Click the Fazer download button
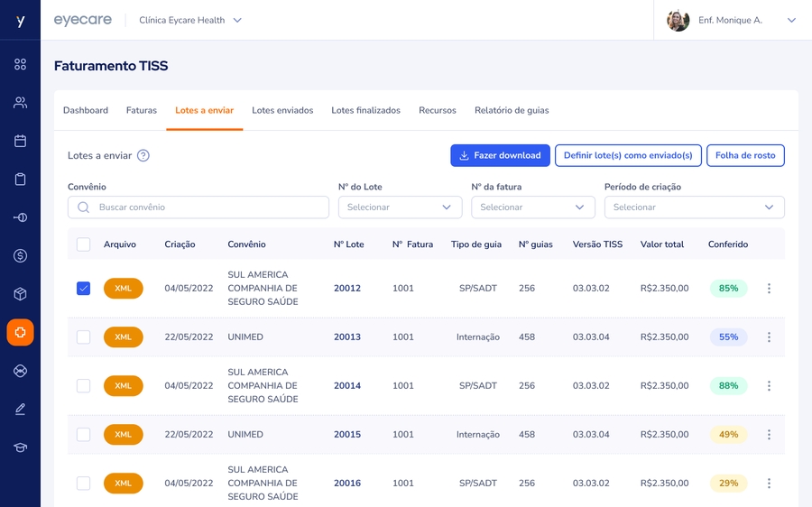The image size is (812, 507). 499,155
